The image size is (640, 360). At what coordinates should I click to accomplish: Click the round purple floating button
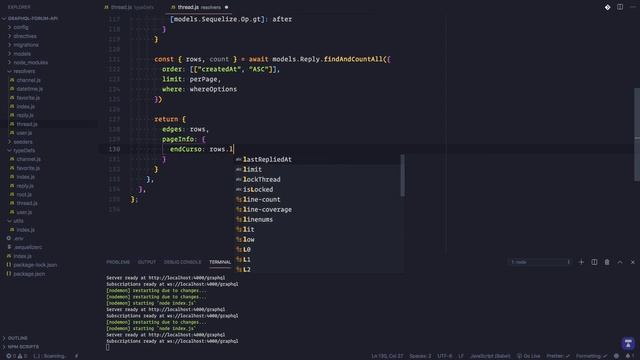pos(628,343)
